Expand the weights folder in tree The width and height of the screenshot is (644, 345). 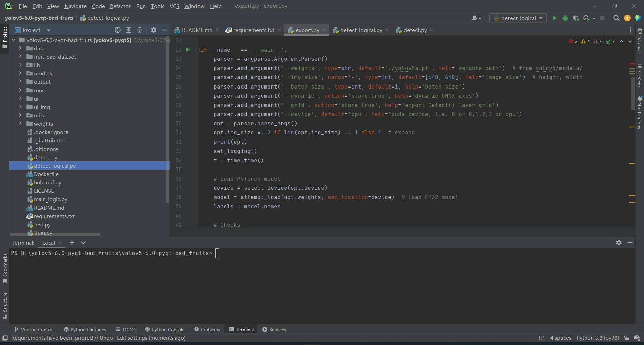coord(20,124)
